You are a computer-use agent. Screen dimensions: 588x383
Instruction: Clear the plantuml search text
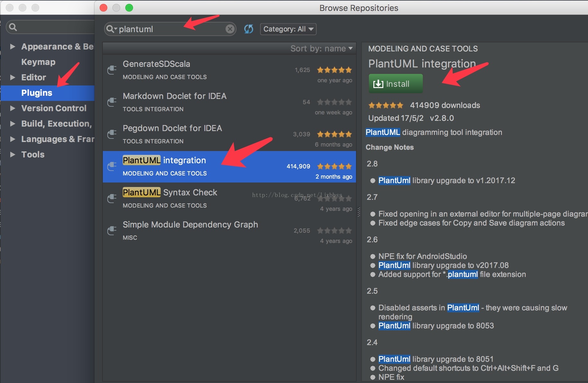click(230, 29)
